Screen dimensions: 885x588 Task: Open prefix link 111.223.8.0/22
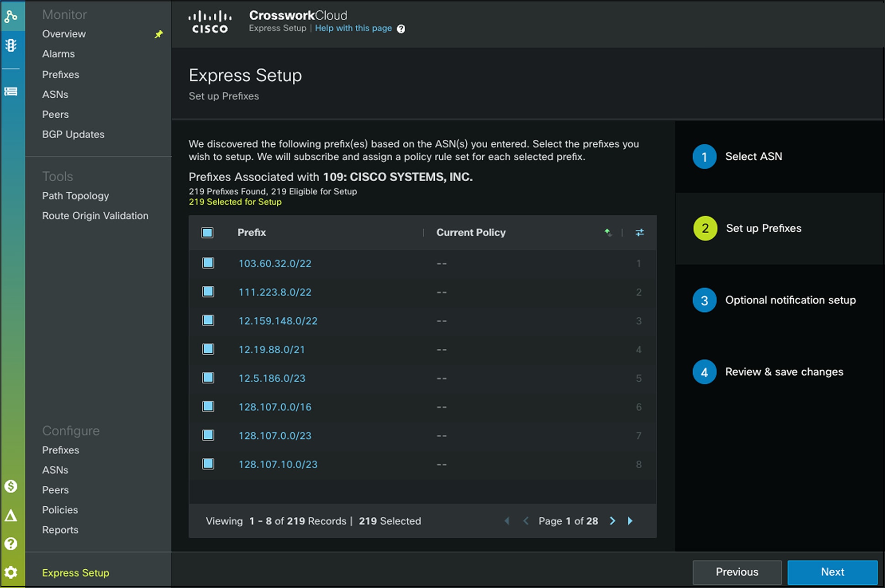(275, 292)
